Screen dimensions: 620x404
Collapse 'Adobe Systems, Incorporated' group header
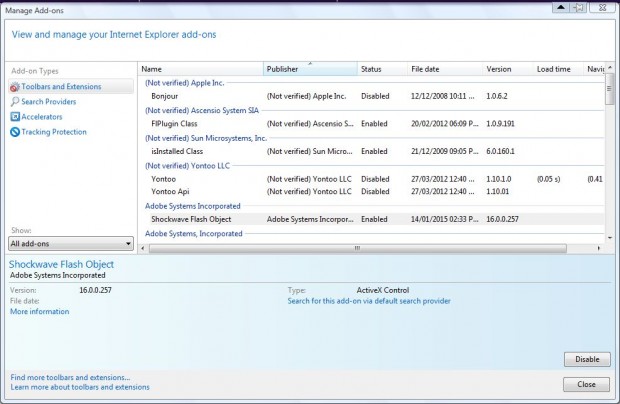pos(193,234)
